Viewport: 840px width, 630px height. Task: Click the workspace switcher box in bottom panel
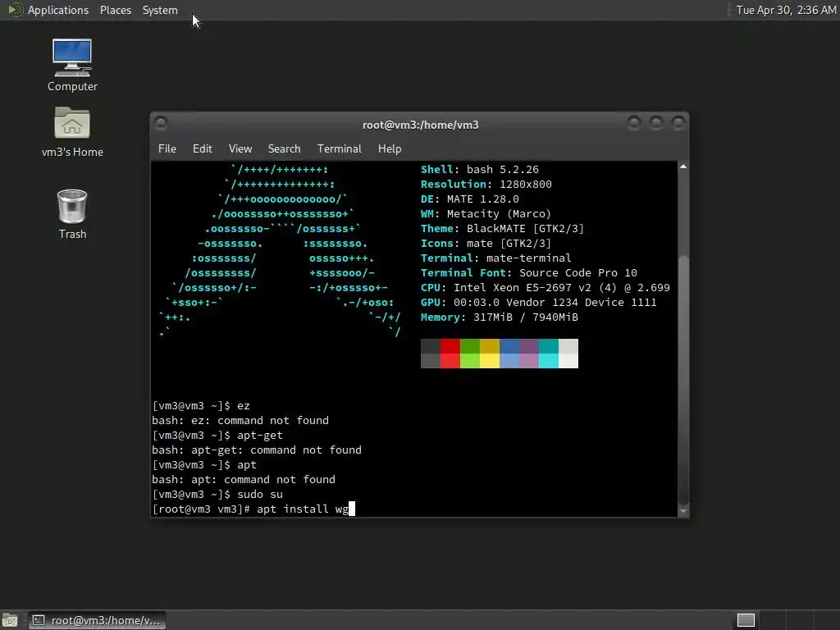click(x=746, y=620)
